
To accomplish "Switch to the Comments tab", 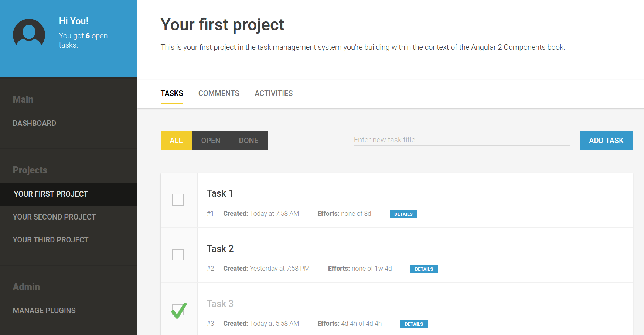I will coord(219,93).
